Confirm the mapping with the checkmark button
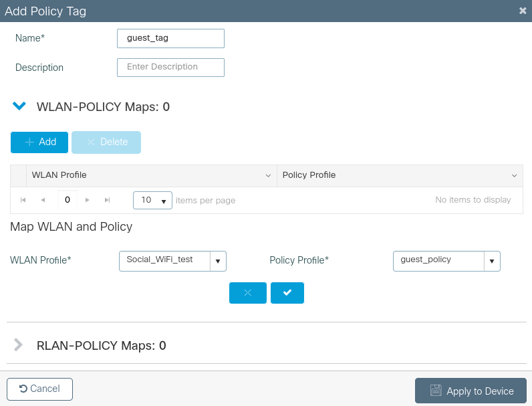The height and width of the screenshot is (406, 532). (x=287, y=293)
